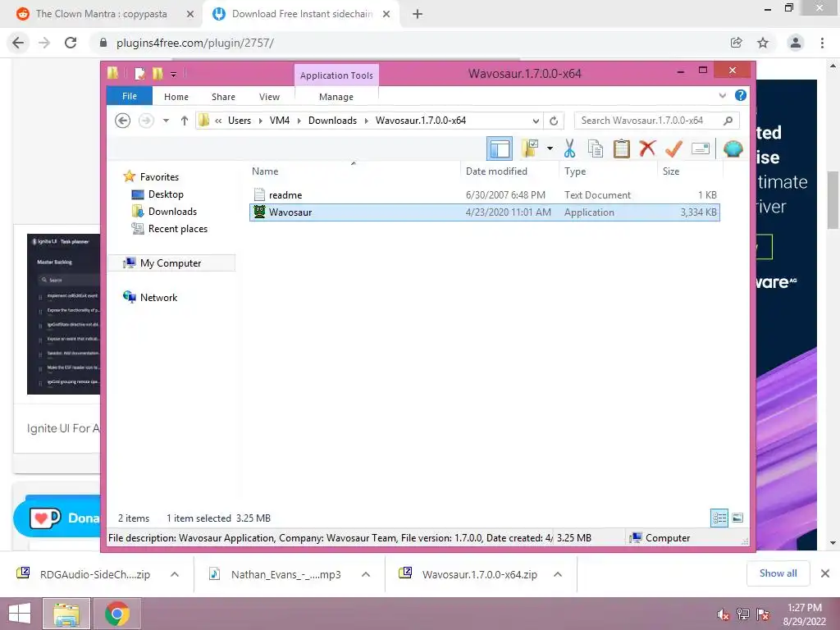
Task: Open the dropdown arrow next to folder options icon
Action: pyautogui.click(x=550, y=148)
